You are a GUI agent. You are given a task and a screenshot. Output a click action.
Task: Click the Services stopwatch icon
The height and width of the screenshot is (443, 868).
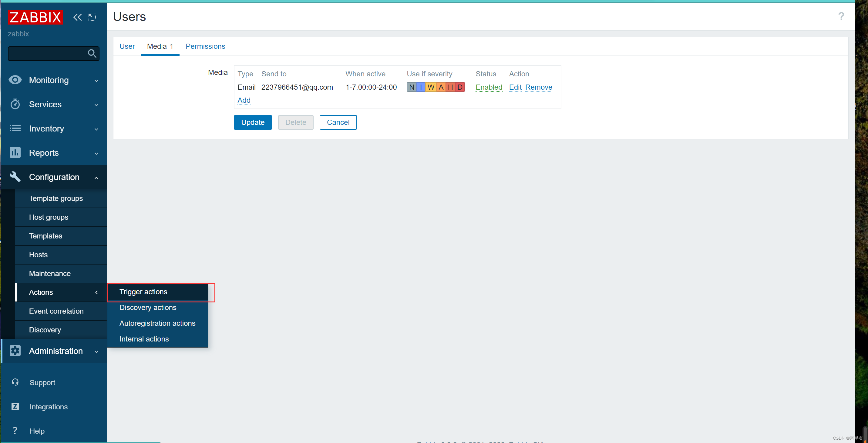click(x=15, y=104)
